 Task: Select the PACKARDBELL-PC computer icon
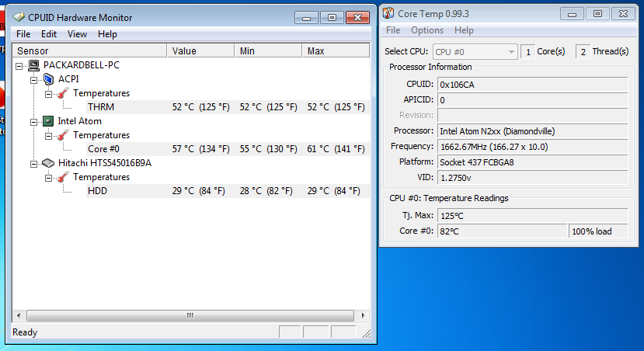(33, 65)
